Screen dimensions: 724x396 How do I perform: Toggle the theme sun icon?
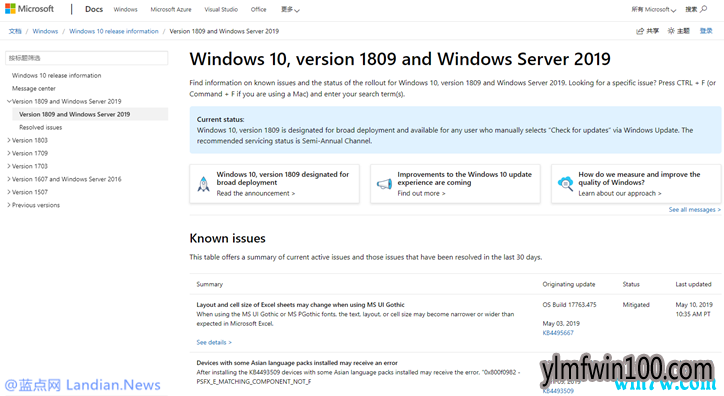(x=671, y=31)
